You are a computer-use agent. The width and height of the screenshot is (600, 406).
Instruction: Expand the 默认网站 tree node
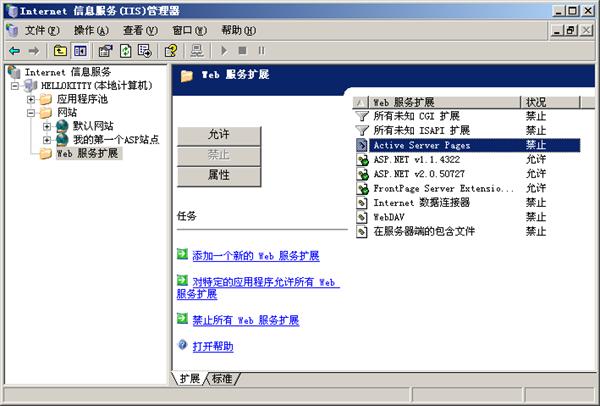(x=47, y=126)
